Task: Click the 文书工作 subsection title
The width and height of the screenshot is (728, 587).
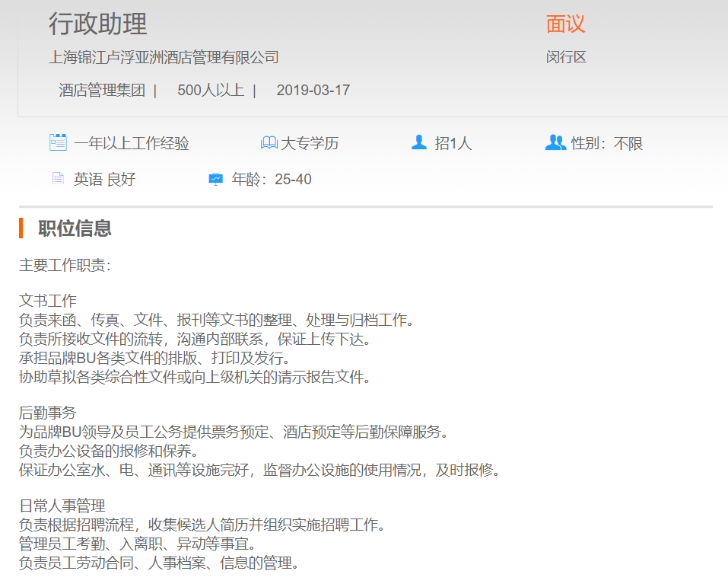Action: (48, 301)
